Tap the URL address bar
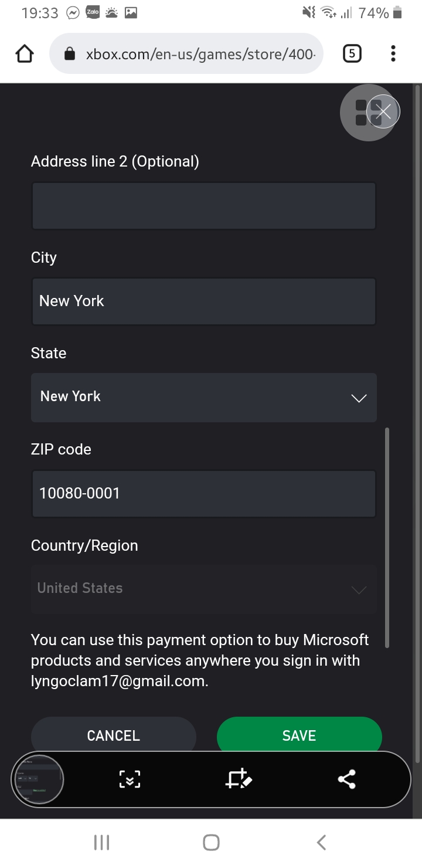Screen dimensions: 422x868 (199, 55)
